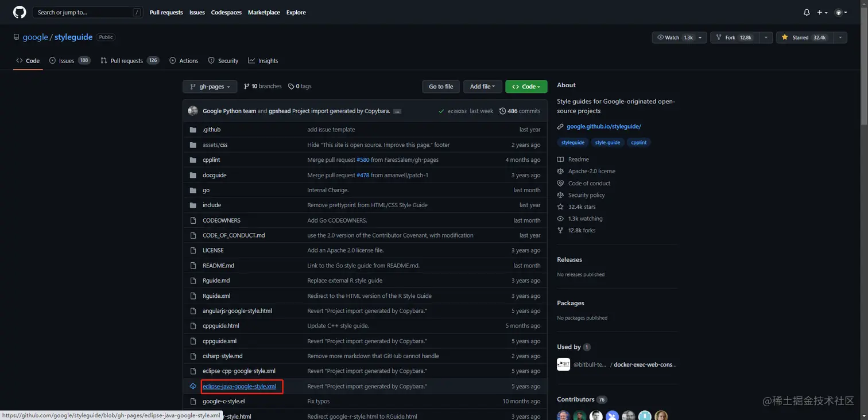Open csharp-style.md file
The width and height of the screenshot is (868, 420).
[222, 356]
